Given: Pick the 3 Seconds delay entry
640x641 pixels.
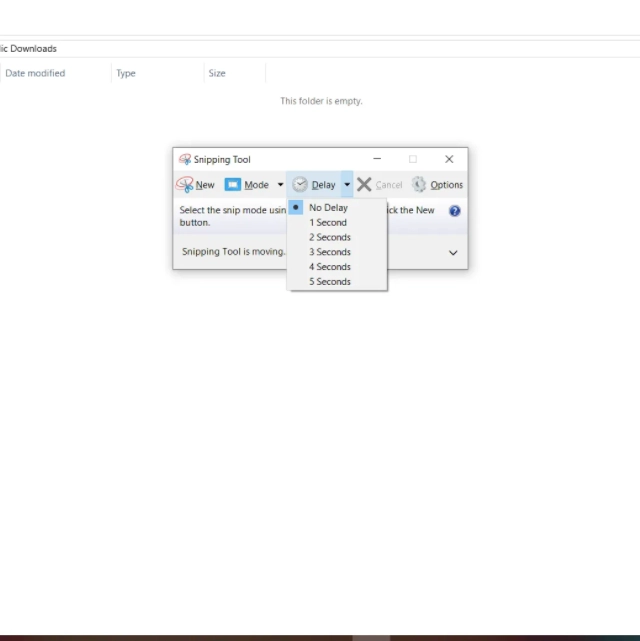Looking at the screenshot, I should 329,252.
